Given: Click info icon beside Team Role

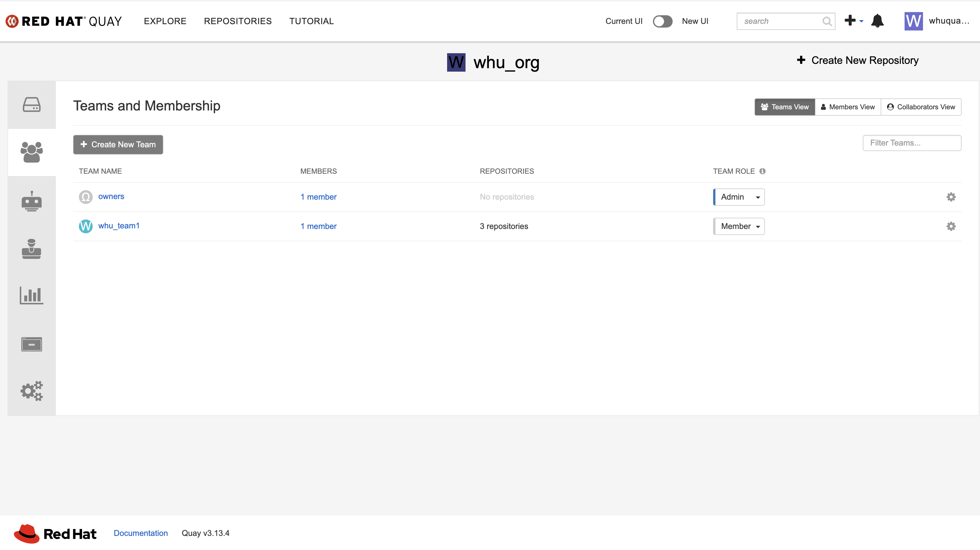Looking at the screenshot, I should (x=762, y=171).
